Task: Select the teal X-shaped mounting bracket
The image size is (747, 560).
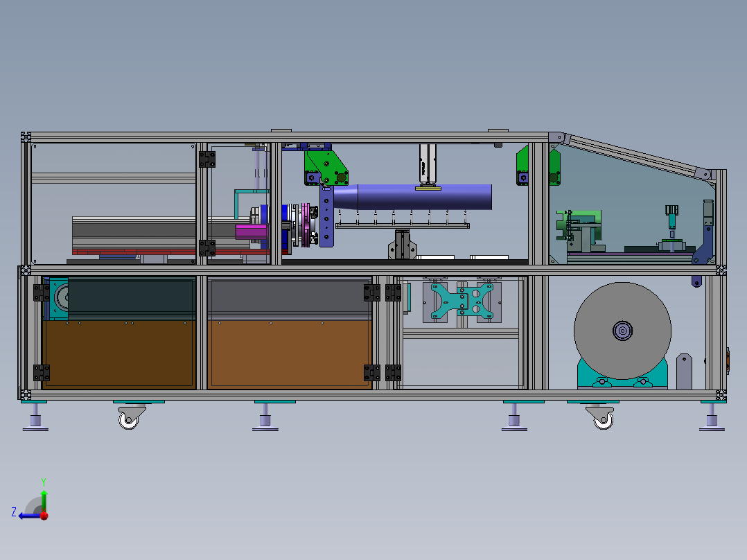Action: pos(462,301)
